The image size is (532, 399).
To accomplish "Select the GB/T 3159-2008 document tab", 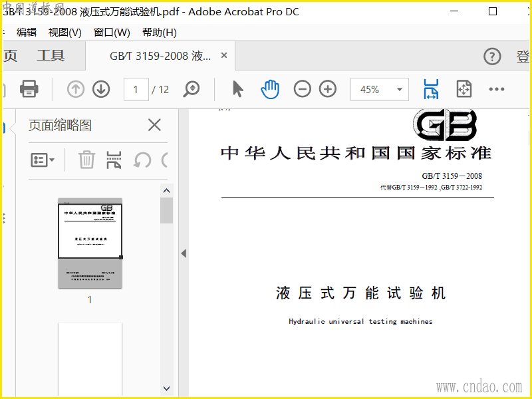I will click(x=160, y=56).
